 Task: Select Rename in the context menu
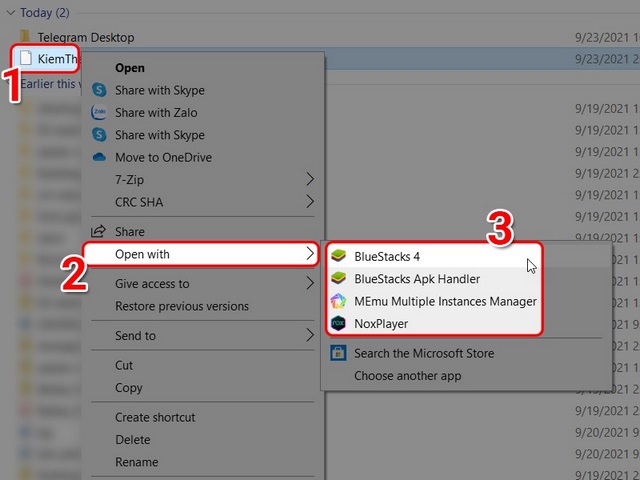pos(136,462)
